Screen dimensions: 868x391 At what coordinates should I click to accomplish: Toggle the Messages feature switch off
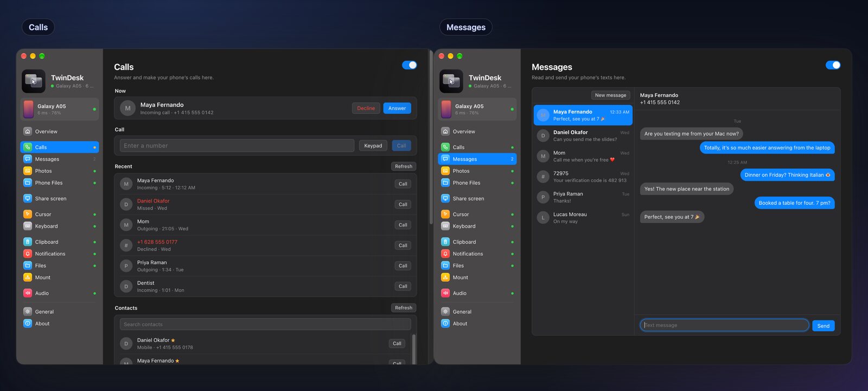[833, 65]
